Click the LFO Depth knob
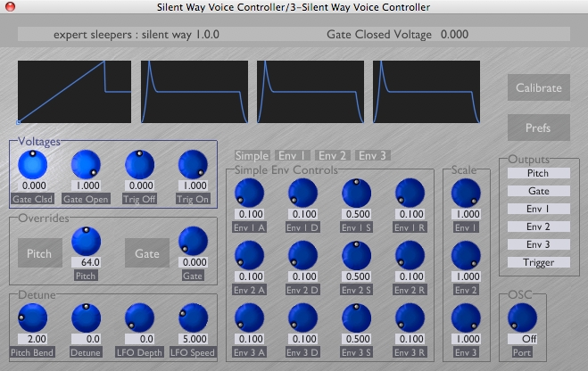Viewport: 588px width, 371px height. (x=139, y=317)
